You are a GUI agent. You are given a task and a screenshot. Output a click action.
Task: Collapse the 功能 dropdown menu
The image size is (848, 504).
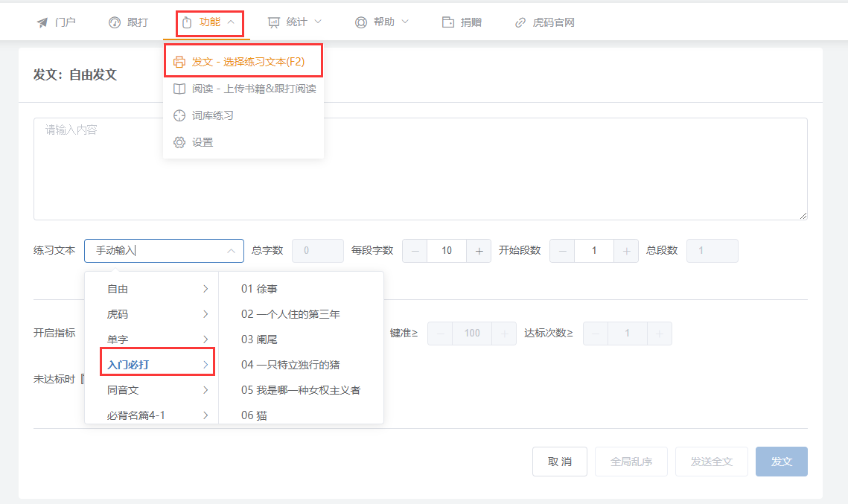pyautogui.click(x=209, y=22)
